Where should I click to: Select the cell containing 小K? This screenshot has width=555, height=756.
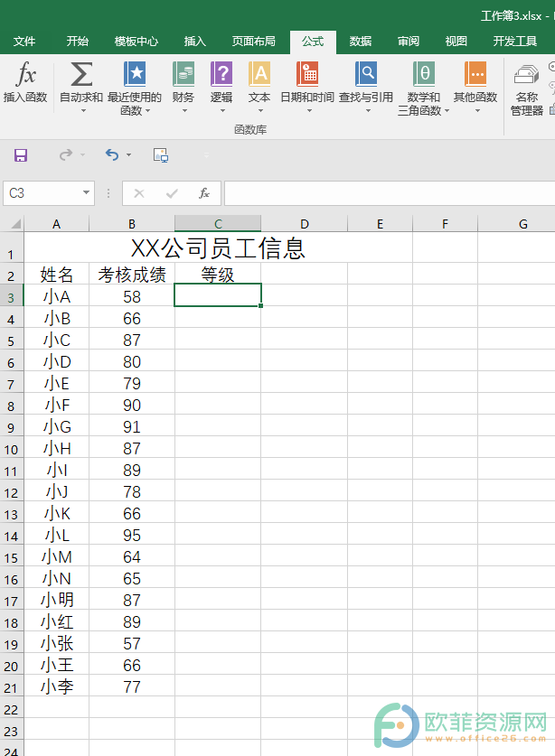56,513
